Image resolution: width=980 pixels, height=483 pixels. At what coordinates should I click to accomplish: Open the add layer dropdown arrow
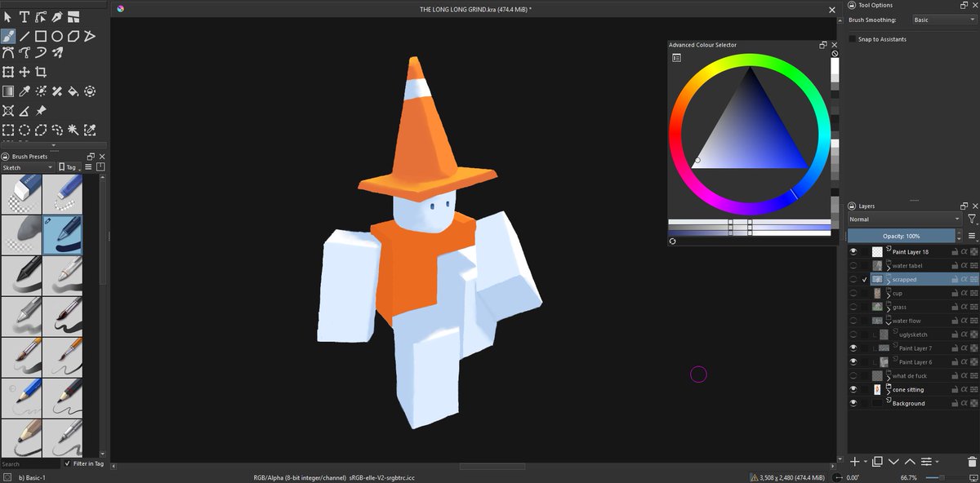pos(865,462)
